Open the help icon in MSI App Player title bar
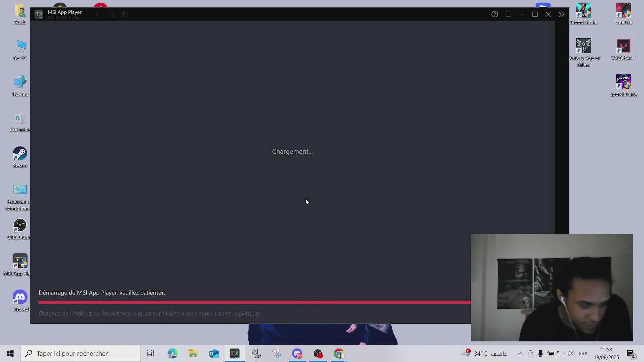Viewport: 644px width, 362px height. click(x=495, y=14)
